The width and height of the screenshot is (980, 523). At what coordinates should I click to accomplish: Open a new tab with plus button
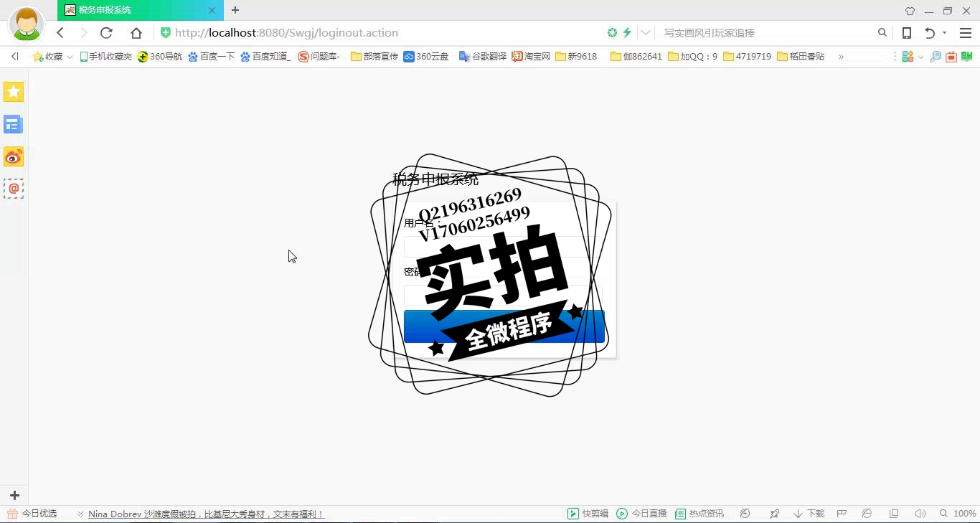(235, 10)
